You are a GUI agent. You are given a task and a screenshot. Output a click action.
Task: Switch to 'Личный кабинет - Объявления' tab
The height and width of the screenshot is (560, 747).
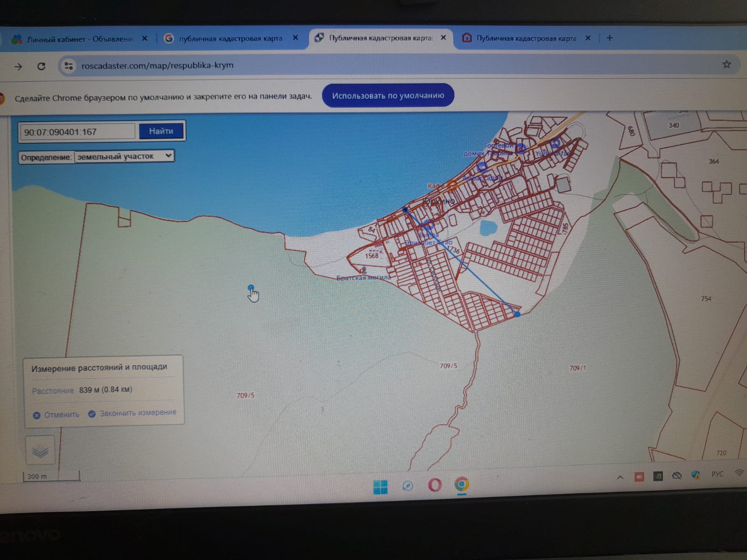tap(79, 39)
